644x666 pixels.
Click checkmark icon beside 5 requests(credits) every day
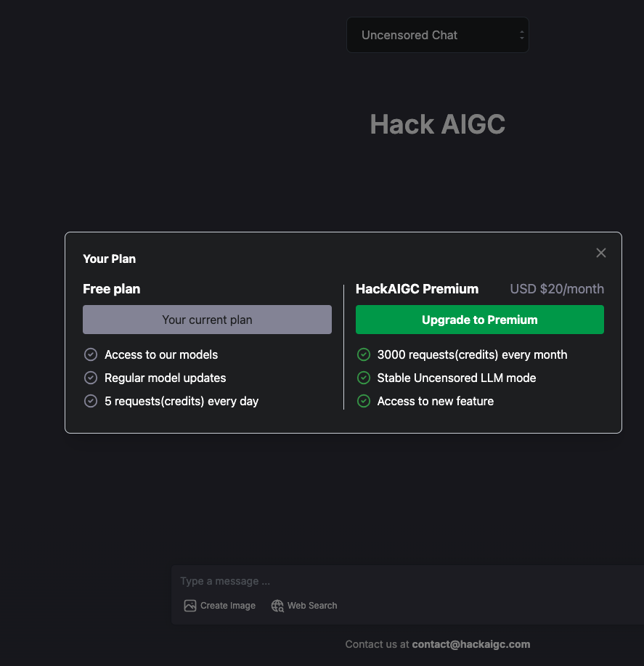[x=91, y=401]
